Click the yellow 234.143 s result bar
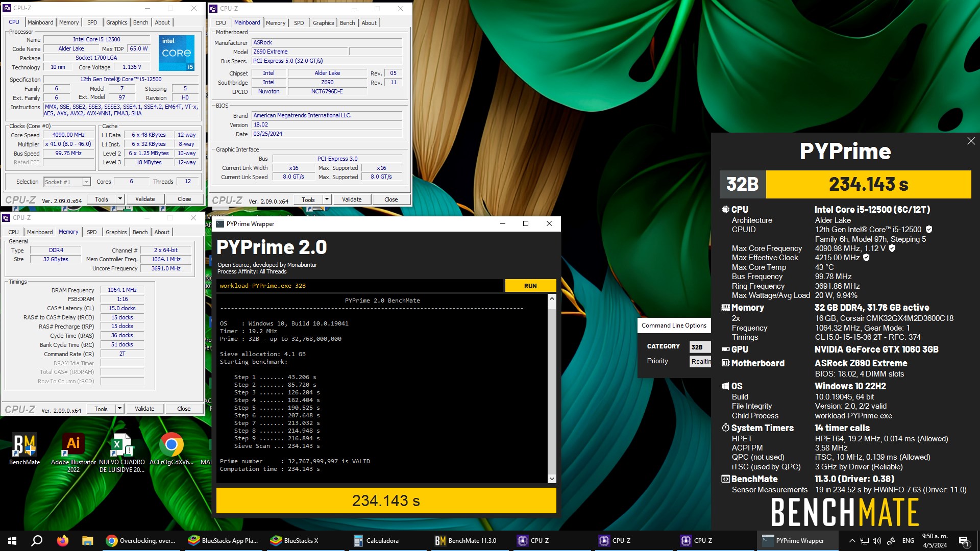 [x=386, y=500]
